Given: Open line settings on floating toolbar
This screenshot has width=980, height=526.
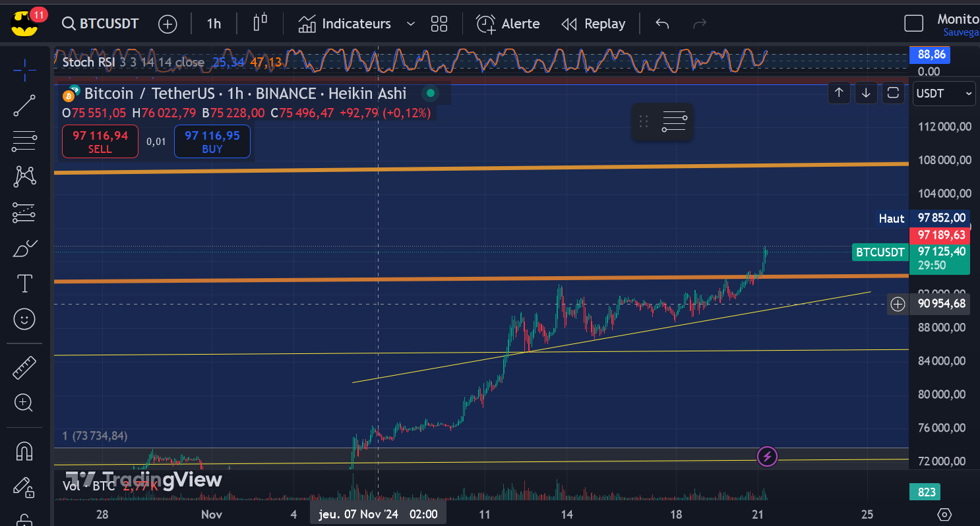Looking at the screenshot, I should [x=675, y=122].
